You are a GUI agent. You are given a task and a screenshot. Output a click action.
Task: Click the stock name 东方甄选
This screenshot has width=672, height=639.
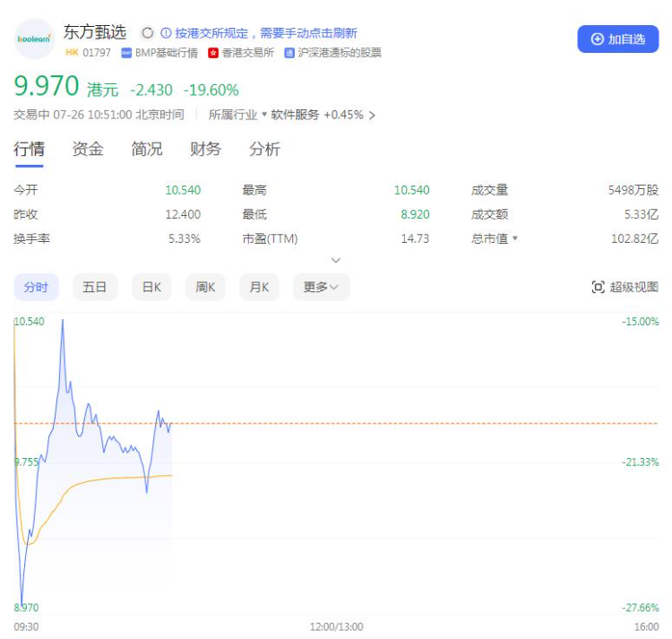(x=95, y=32)
